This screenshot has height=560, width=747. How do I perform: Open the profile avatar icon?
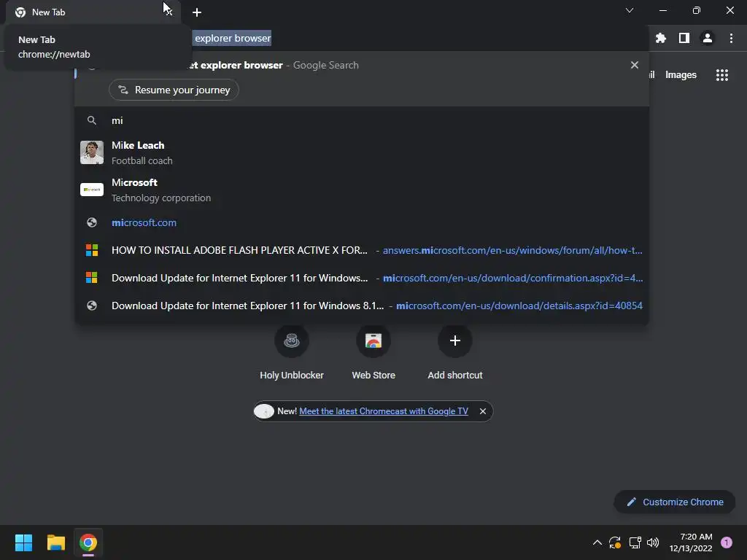[x=707, y=38]
